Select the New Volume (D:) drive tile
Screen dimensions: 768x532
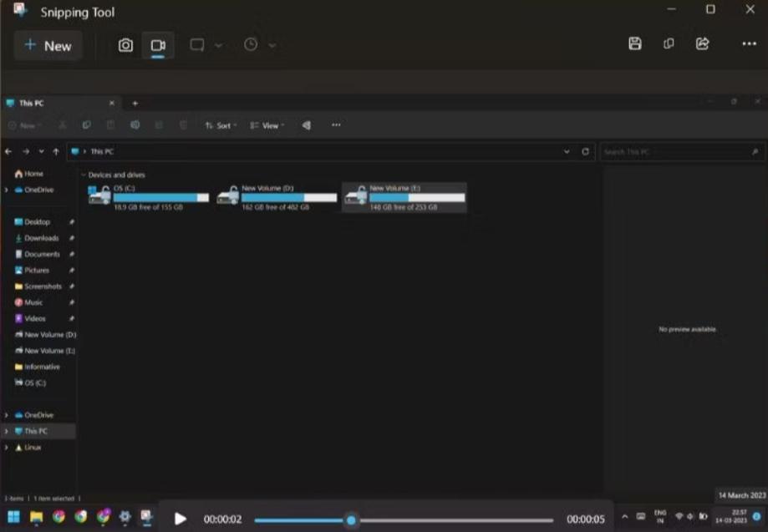(x=277, y=197)
